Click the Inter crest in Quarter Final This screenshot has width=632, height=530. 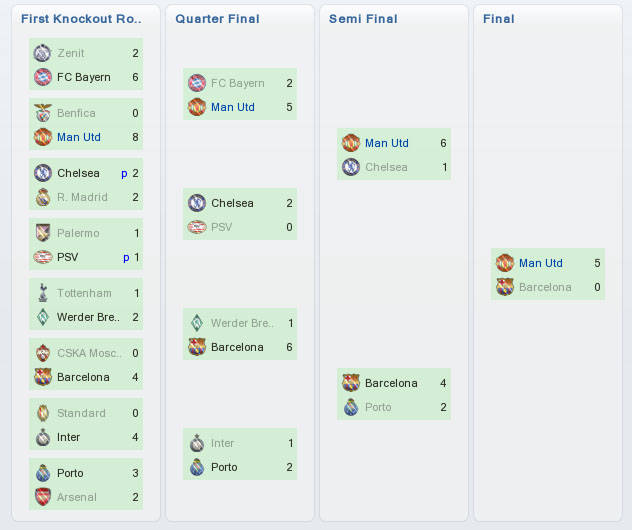pos(196,443)
